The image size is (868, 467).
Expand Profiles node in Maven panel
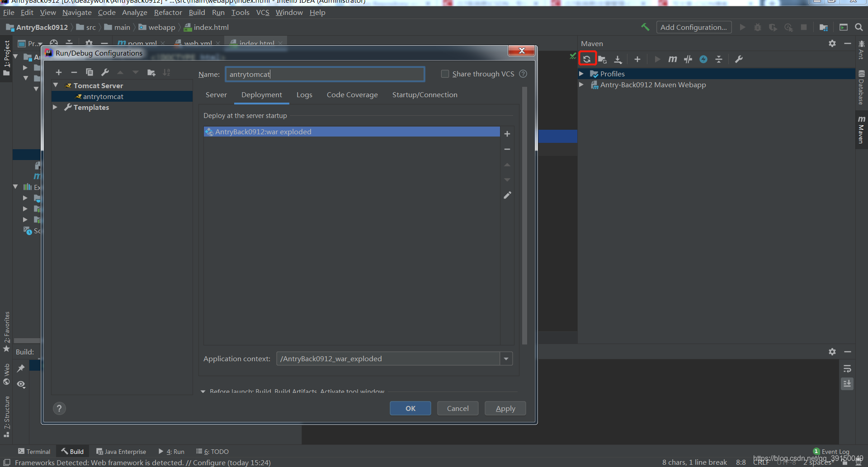(x=581, y=74)
